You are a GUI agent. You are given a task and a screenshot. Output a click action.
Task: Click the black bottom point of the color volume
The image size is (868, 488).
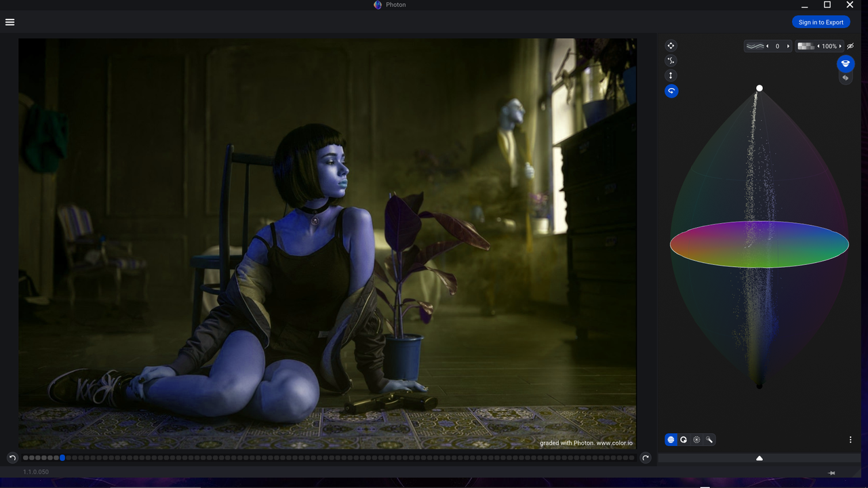click(759, 386)
